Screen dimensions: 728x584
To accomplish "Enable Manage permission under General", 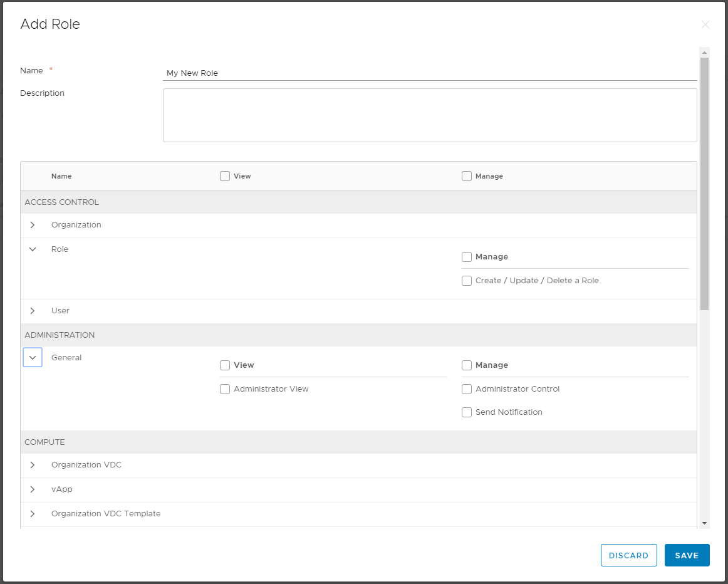I will (467, 365).
